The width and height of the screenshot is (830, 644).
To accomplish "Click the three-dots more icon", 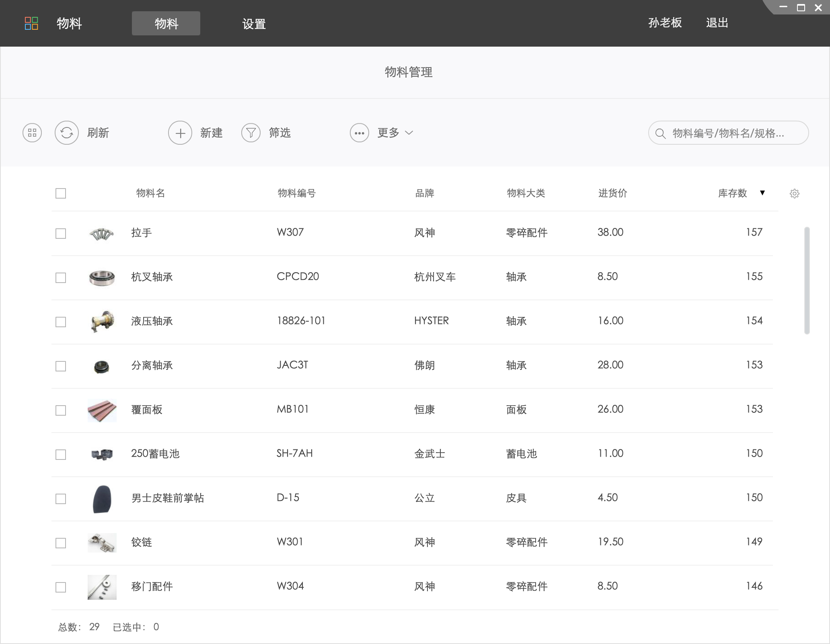I will [360, 133].
